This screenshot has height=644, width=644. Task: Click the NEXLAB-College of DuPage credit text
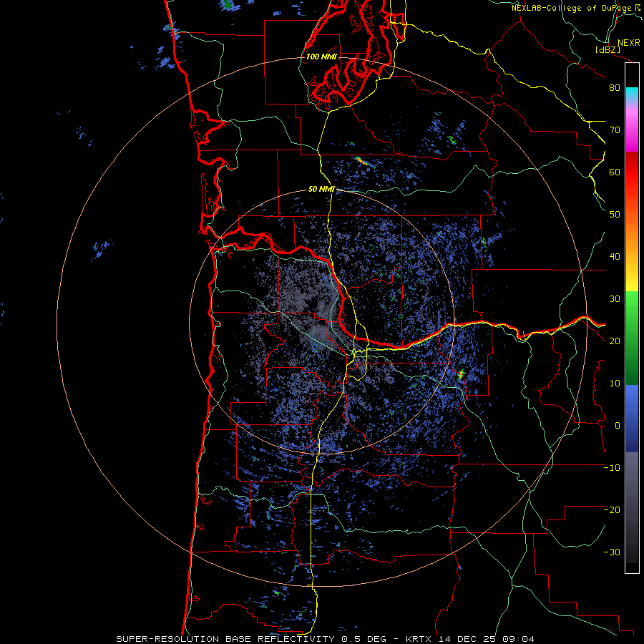point(572,8)
